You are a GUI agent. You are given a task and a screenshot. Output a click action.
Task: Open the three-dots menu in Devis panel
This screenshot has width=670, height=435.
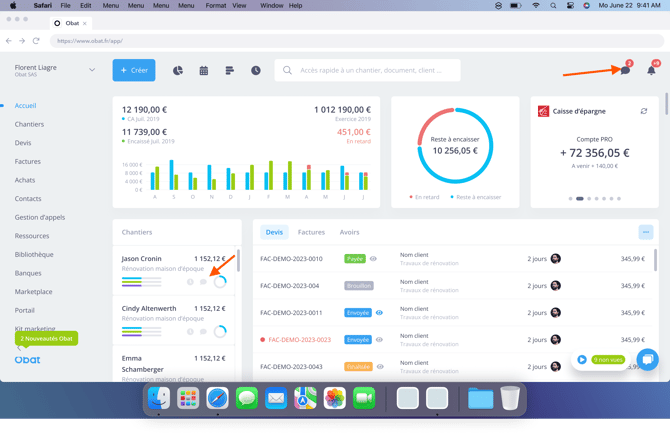(x=645, y=232)
